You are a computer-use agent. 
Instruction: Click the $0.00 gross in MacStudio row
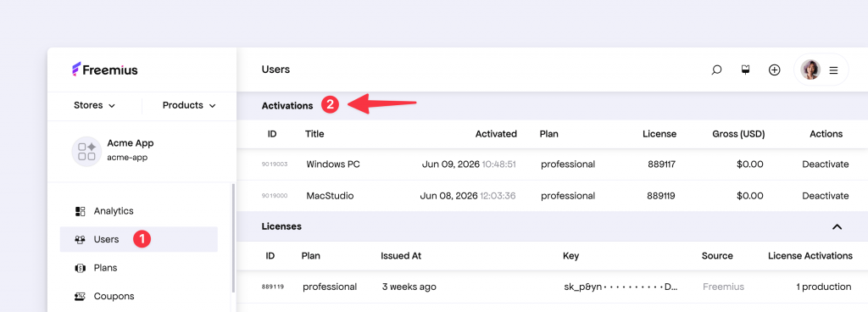(x=750, y=196)
